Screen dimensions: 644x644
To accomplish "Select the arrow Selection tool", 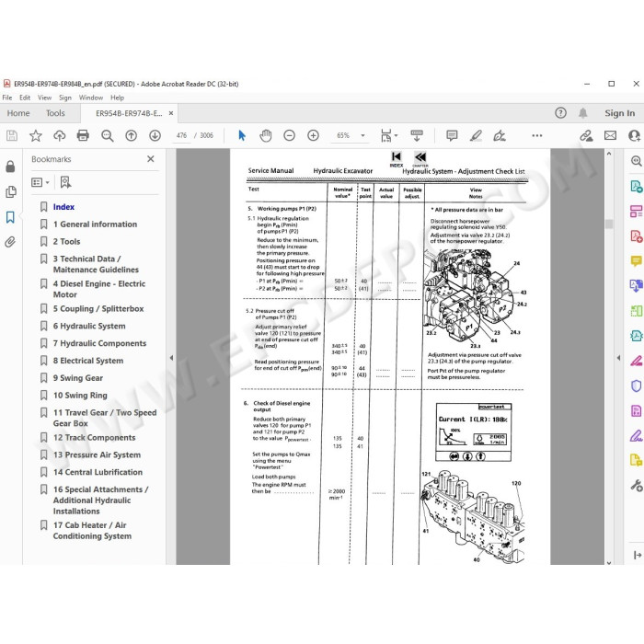I will [242, 135].
